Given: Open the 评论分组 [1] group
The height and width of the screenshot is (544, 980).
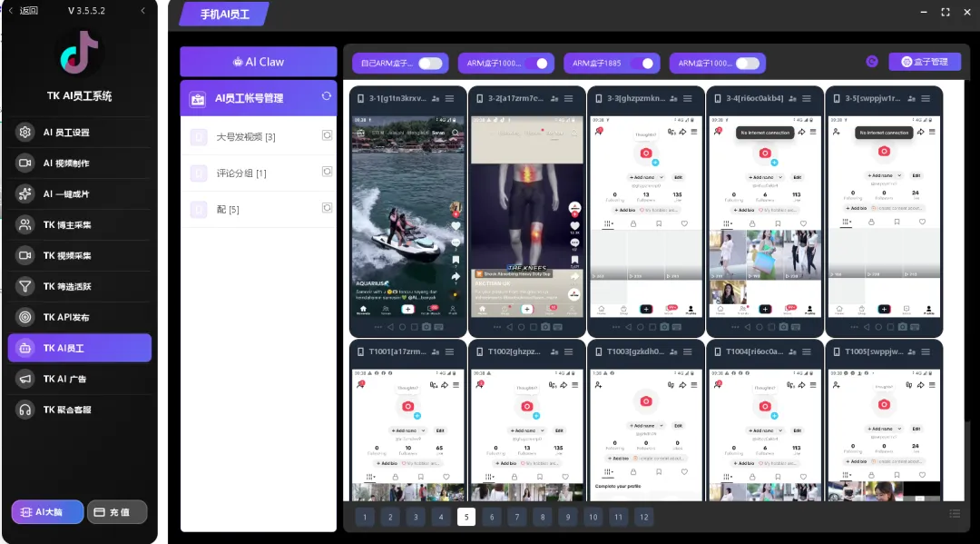Looking at the screenshot, I should [x=258, y=173].
